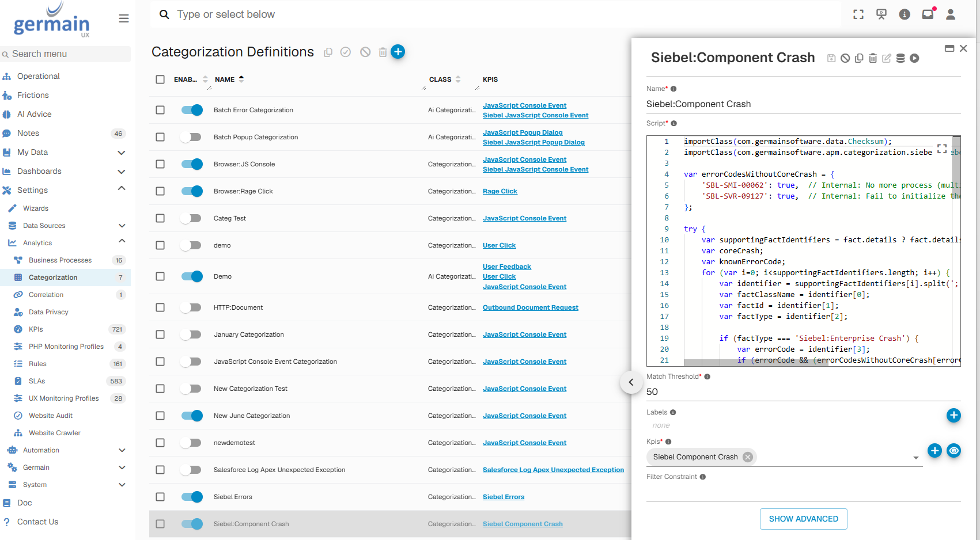Viewport: 980px width, 540px height.
Task: Click the database icon in Siebel:Component Crash panel
Action: click(900, 58)
